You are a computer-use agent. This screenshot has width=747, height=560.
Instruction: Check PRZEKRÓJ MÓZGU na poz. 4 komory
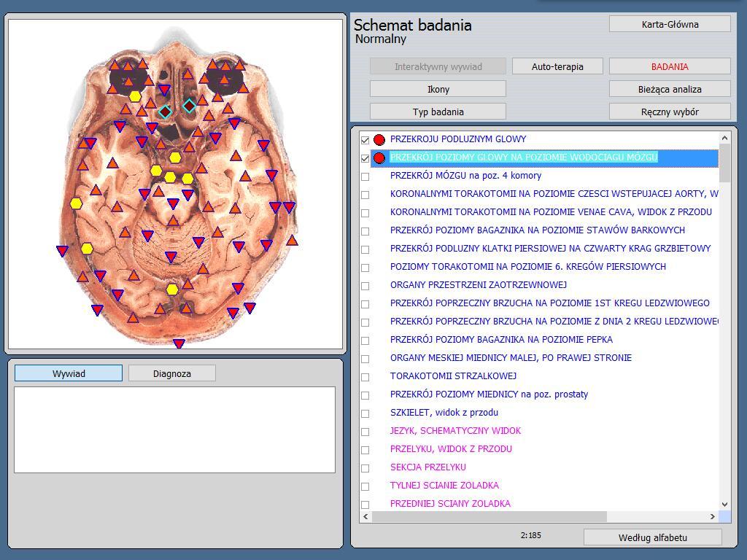(x=365, y=176)
